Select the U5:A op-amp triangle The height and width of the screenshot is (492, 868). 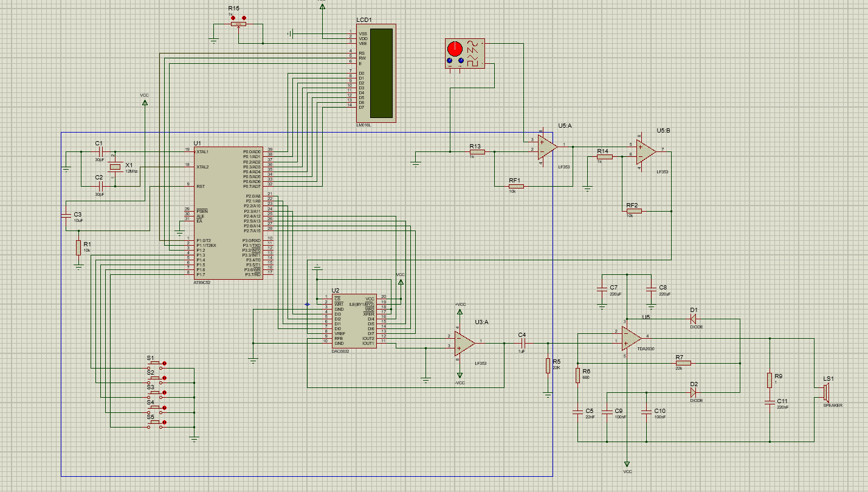tap(548, 148)
